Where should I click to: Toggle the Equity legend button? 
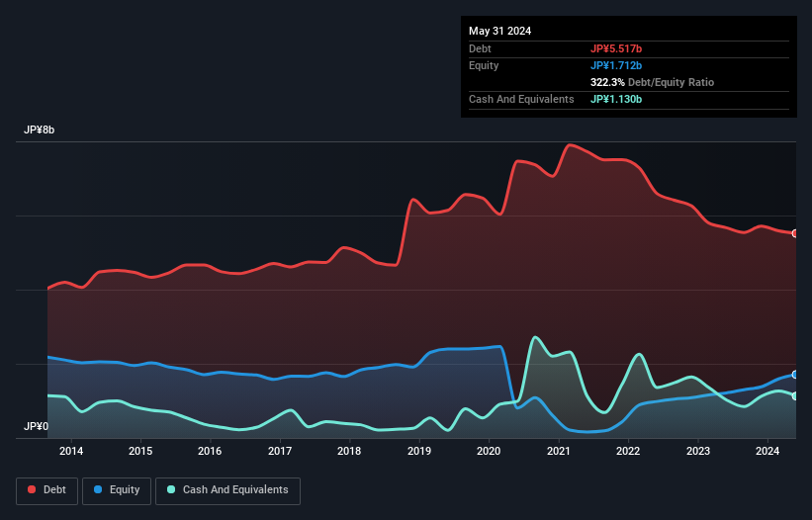117,490
